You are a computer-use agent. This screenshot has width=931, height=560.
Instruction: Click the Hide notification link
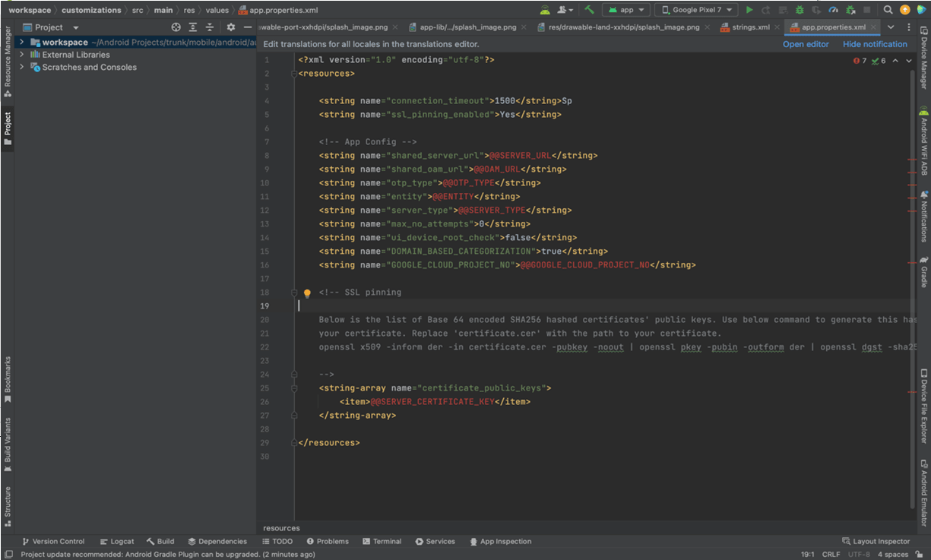pos(875,44)
